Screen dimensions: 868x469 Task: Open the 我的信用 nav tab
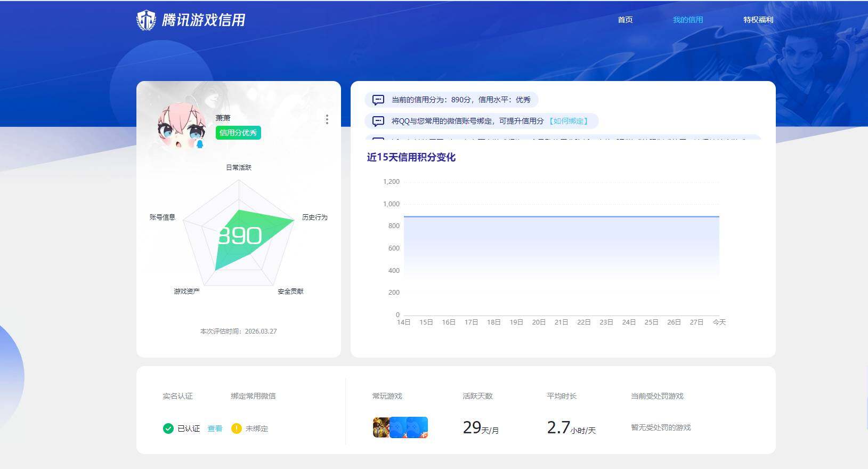tap(688, 20)
